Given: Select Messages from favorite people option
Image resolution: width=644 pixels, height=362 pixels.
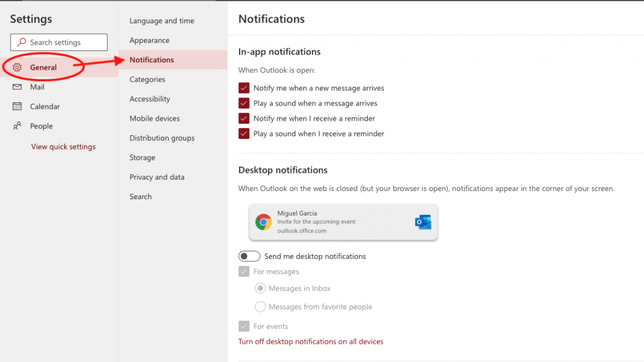Looking at the screenshot, I should pos(260,307).
